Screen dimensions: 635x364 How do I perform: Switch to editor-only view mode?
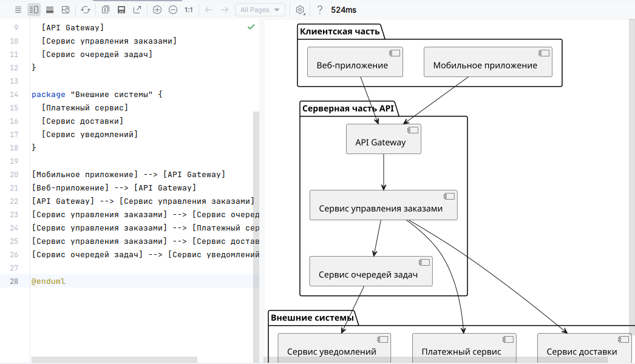18,10
